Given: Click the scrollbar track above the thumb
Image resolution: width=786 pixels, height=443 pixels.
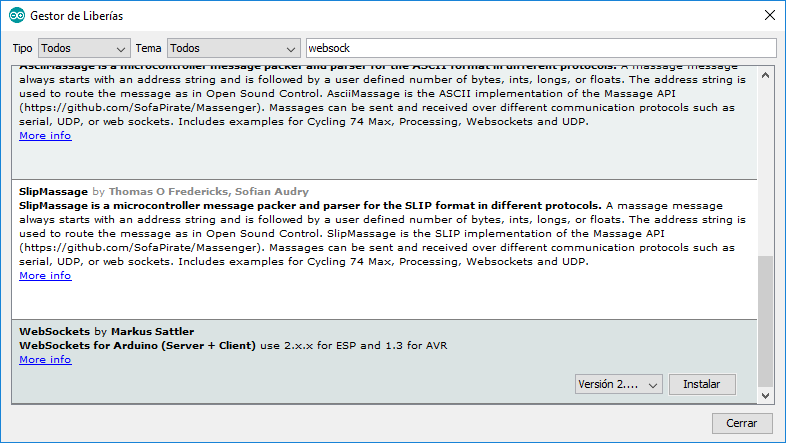Looking at the screenshot, I should pos(765,170).
